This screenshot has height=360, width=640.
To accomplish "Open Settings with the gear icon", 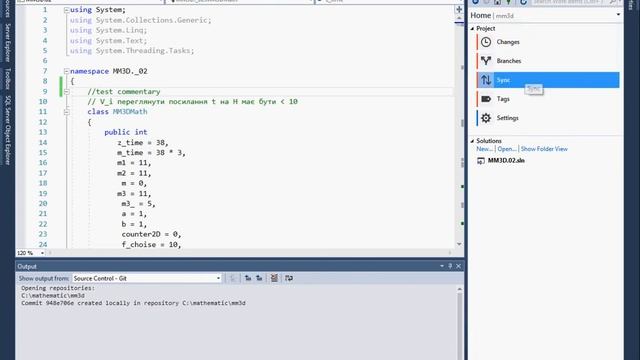I will coord(486,118).
